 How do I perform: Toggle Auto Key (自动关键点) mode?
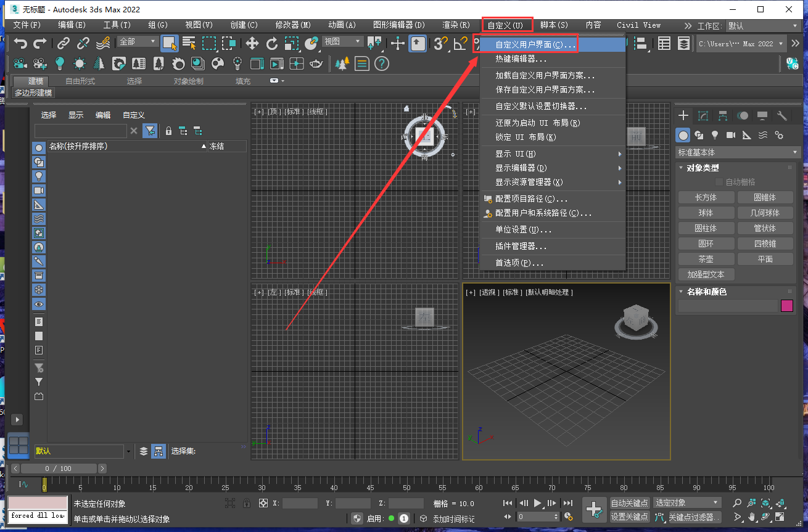(x=629, y=503)
